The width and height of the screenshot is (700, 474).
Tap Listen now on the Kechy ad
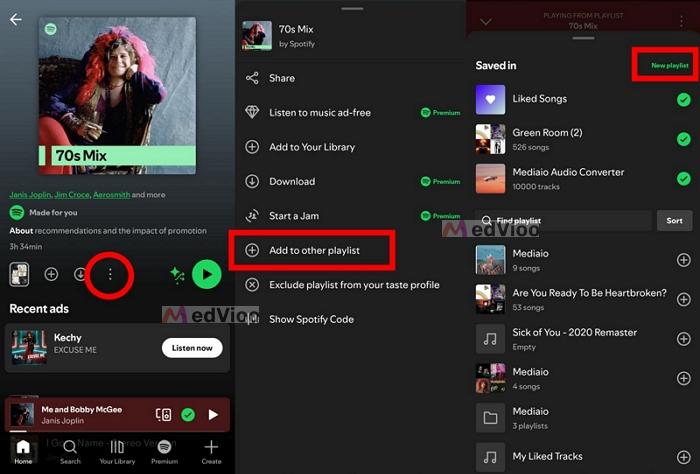192,348
